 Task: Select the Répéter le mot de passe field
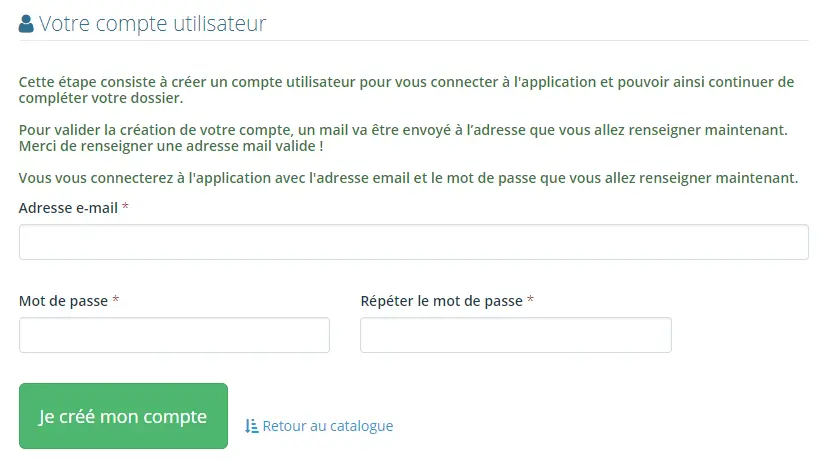tap(515, 335)
